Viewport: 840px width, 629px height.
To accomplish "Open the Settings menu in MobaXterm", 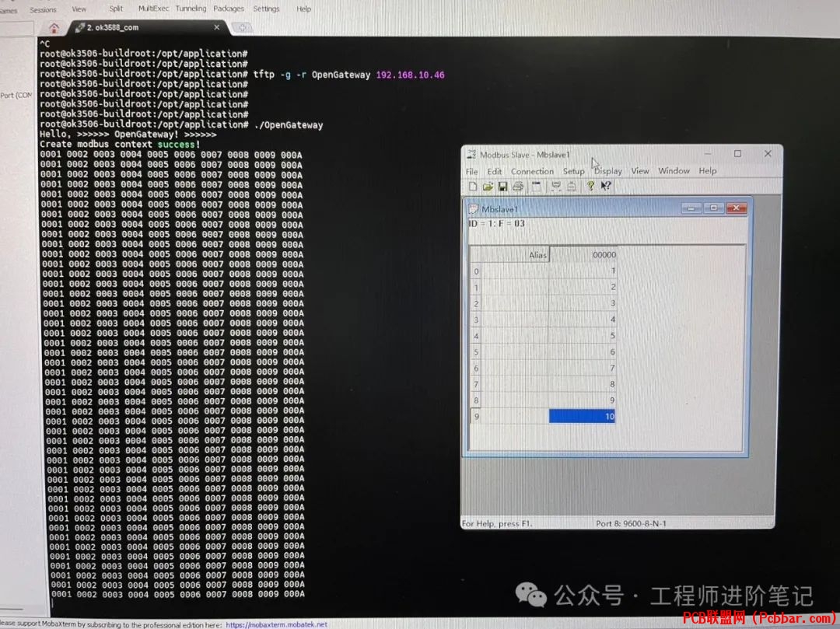I will point(266,9).
